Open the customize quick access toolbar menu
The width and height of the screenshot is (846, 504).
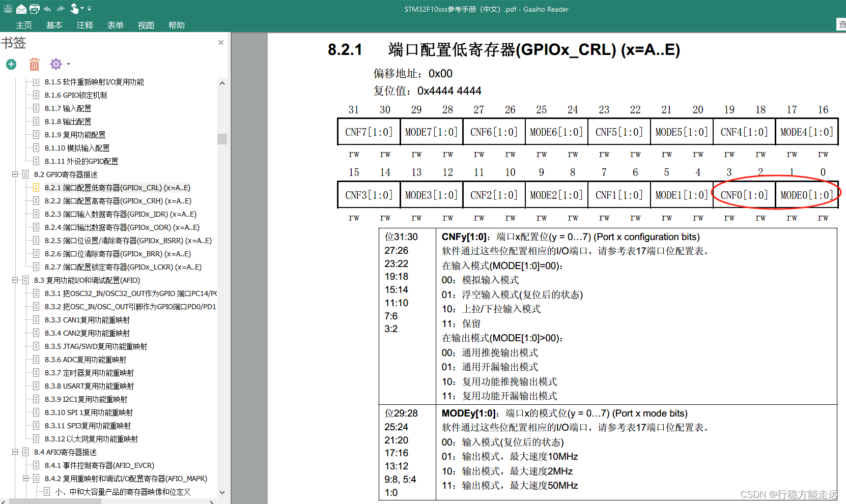89,9
